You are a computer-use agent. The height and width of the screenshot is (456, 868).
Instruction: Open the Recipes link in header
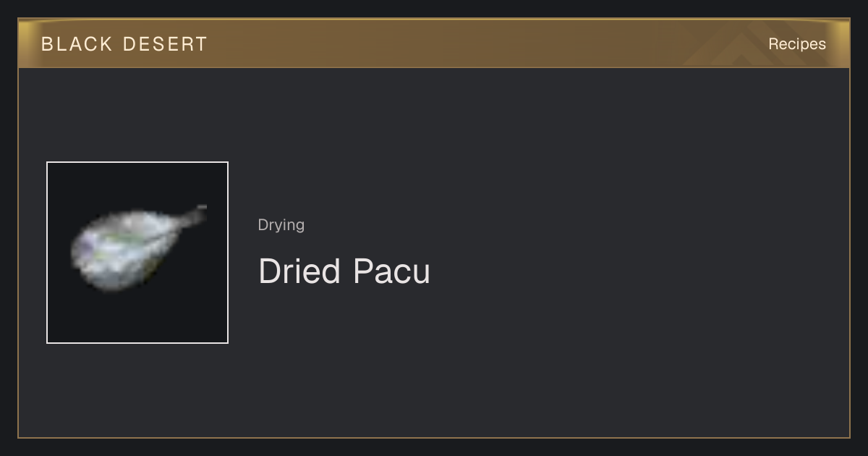(797, 44)
